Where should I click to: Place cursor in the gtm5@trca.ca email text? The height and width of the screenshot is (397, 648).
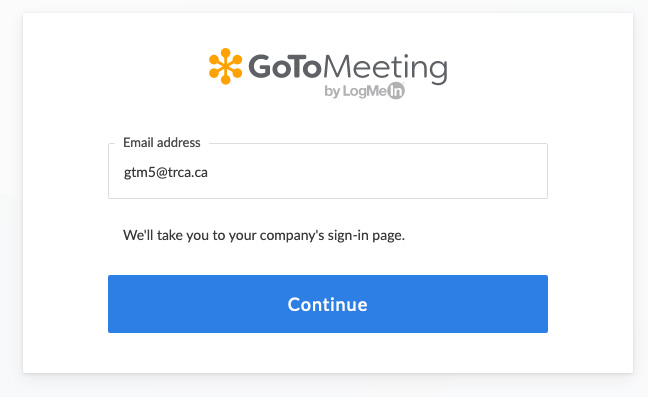click(166, 172)
